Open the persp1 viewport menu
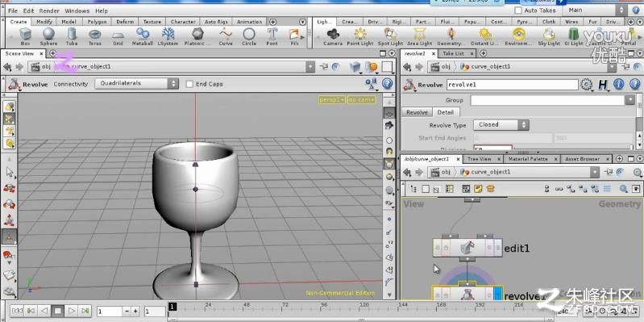644x322 pixels. pos(331,100)
